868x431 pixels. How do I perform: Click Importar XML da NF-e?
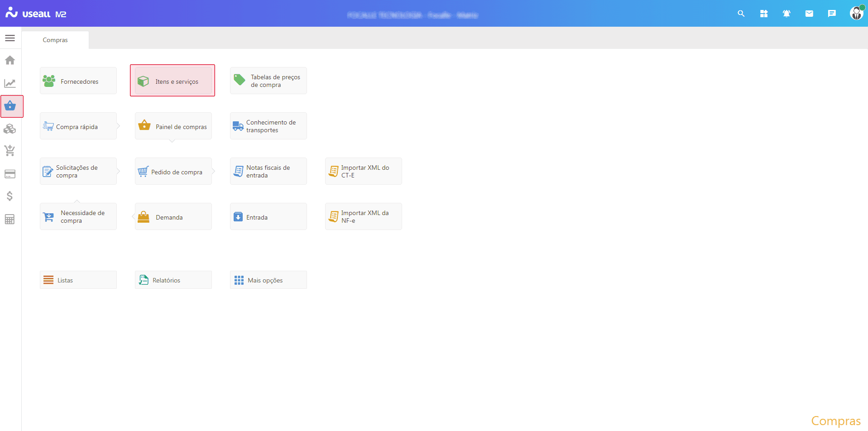(x=364, y=217)
